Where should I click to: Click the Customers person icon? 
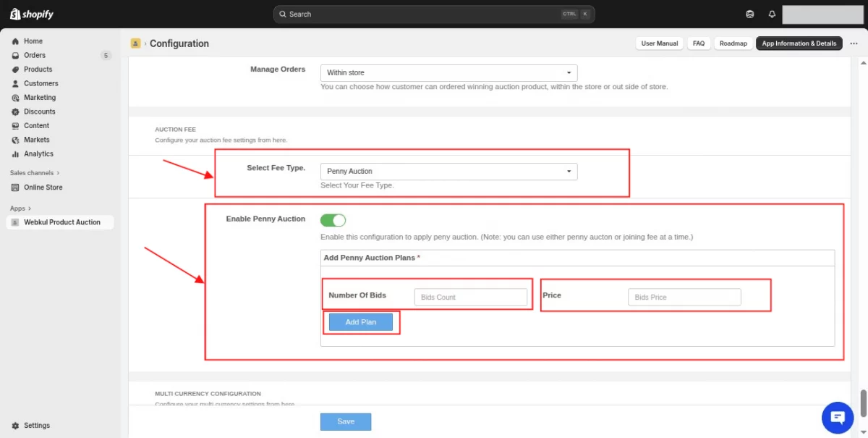tap(16, 83)
